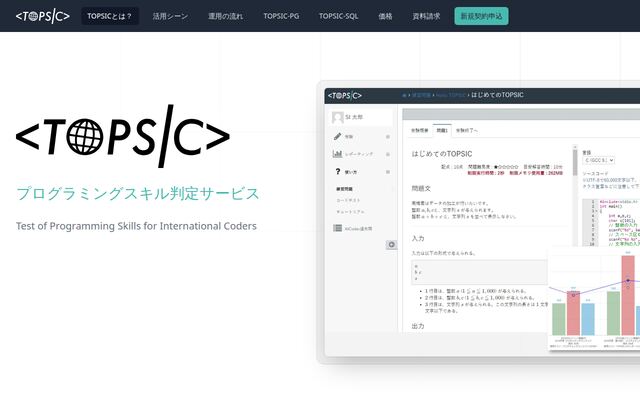
Task: Go to the 活用シーン page
Action: pos(170,16)
